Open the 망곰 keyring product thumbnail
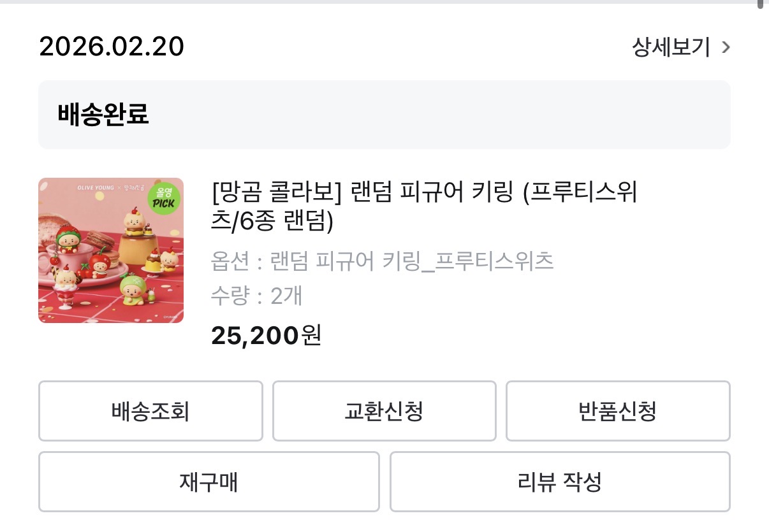The height and width of the screenshot is (532, 769). coord(111,250)
